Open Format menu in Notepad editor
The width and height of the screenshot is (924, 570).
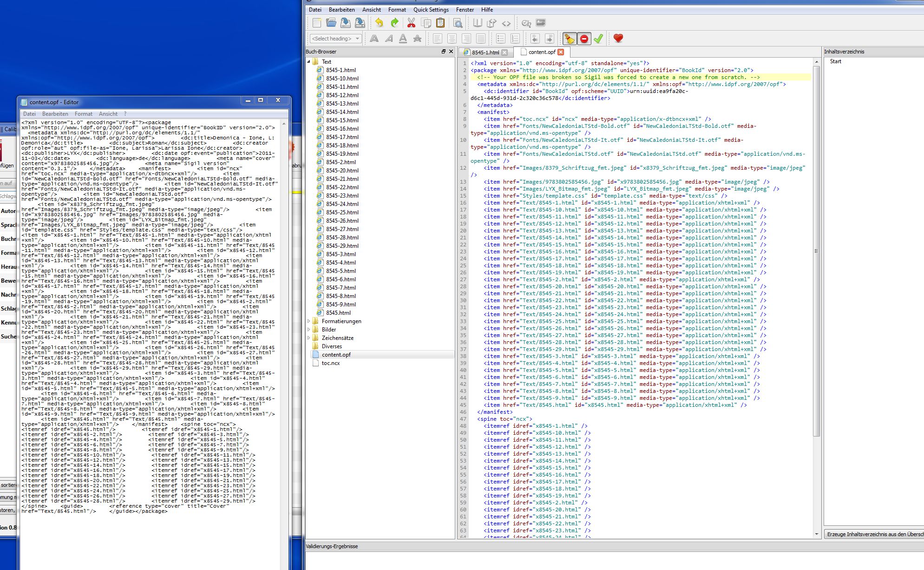click(x=83, y=114)
